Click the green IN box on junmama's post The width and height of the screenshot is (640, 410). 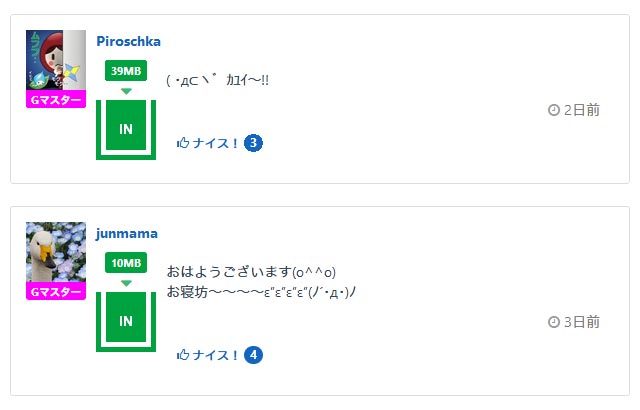click(x=126, y=321)
